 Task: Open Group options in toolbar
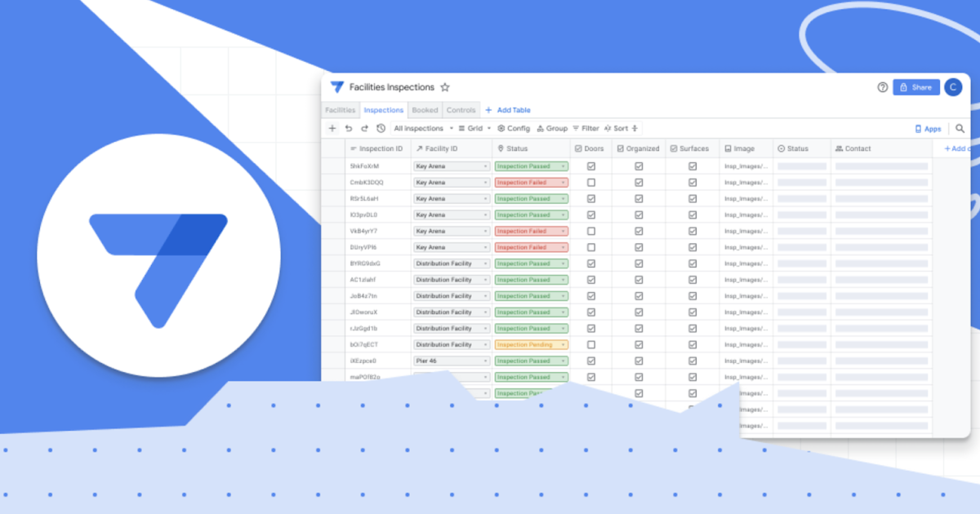[x=552, y=128]
